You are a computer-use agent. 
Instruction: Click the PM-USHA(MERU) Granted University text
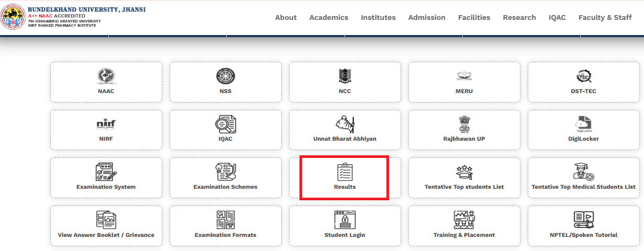click(x=64, y=21)
